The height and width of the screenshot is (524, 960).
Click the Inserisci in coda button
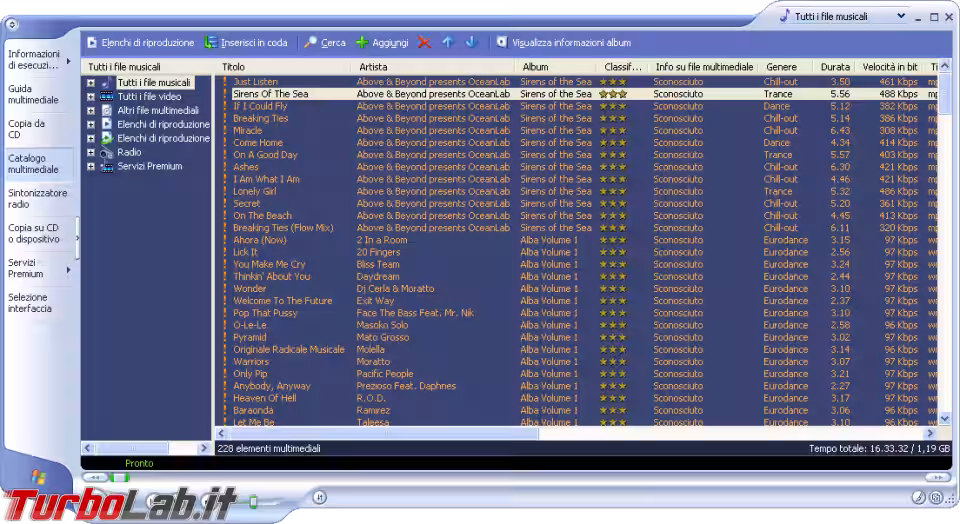(x=246, y=42)
